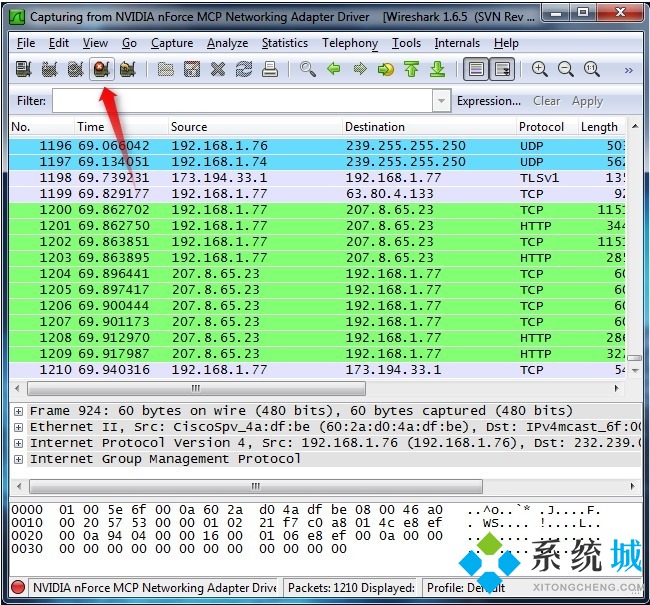Click packet details horizontal scrollbar thumb

coord(256,486)
